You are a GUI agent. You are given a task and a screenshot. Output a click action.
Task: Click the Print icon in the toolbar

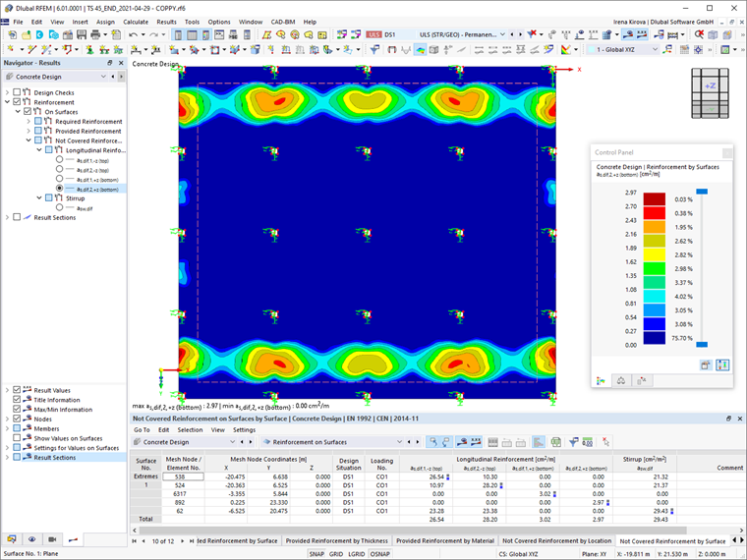tap(95, 34)
